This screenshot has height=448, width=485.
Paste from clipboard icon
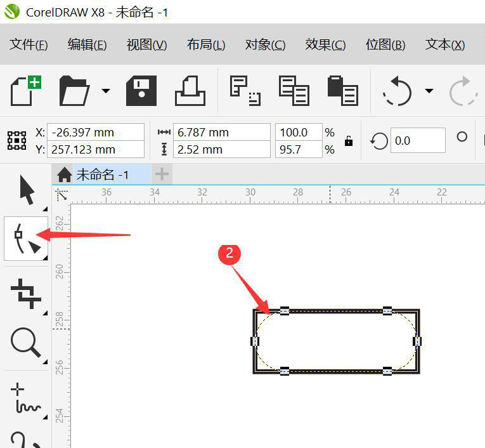(343, 90)
